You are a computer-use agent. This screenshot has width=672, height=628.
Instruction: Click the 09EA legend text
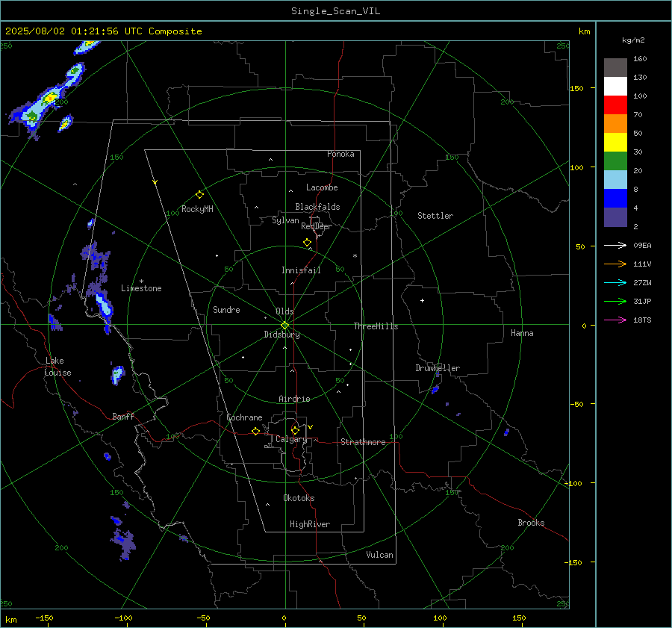pos(642,246)
